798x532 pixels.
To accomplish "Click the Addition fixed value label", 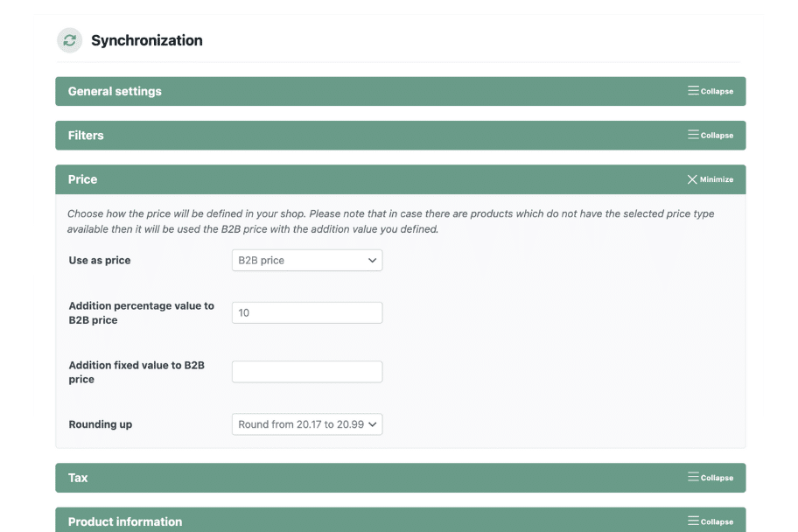I will pos(136,372).
